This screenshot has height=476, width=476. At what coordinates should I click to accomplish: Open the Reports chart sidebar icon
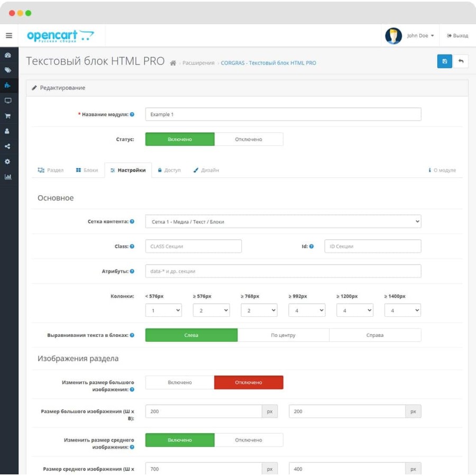8,177
